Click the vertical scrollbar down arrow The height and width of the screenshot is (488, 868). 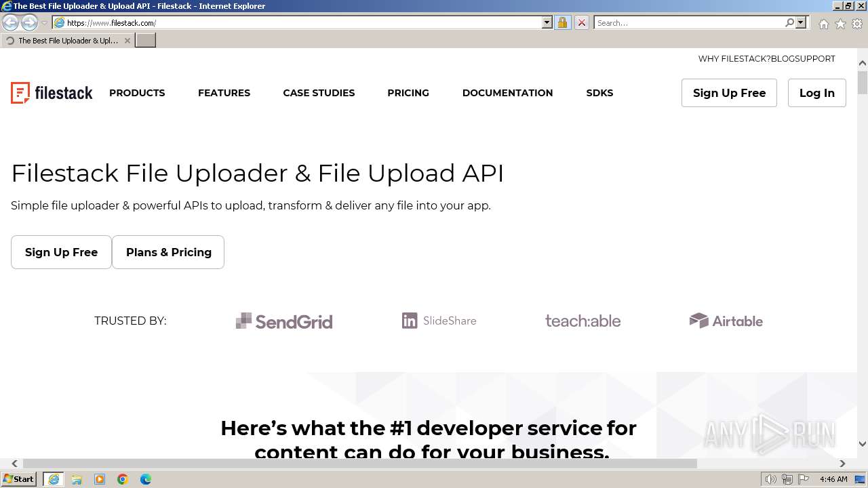coord(863,444)
